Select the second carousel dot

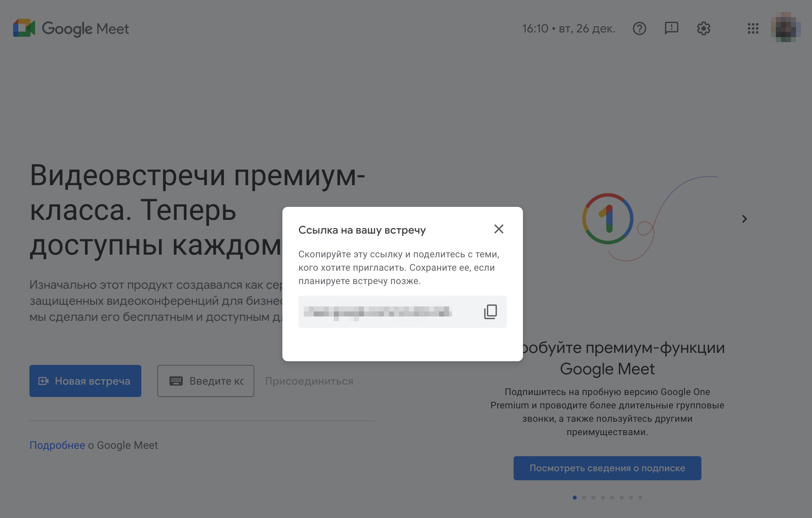tap(584, 497)
